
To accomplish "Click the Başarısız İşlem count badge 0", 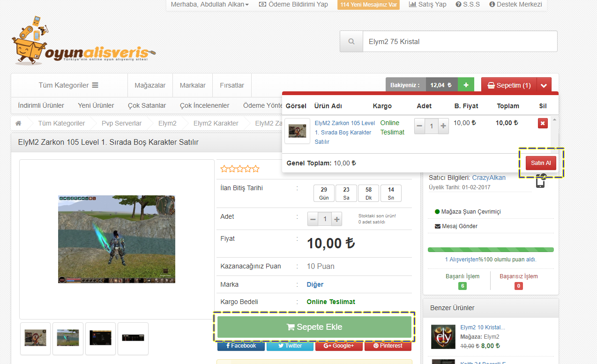I will [x=519, y=286].
